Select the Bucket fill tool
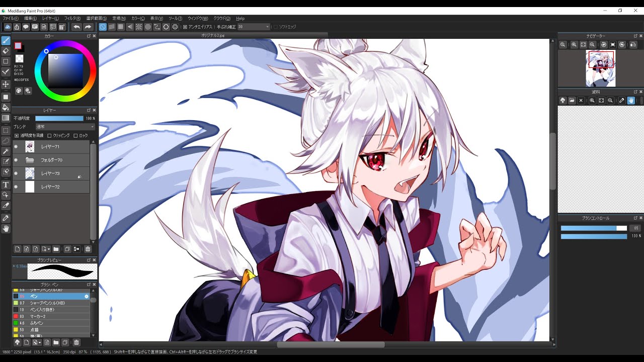The height and width of the screenshot is (362, 644). click(6, 107)
